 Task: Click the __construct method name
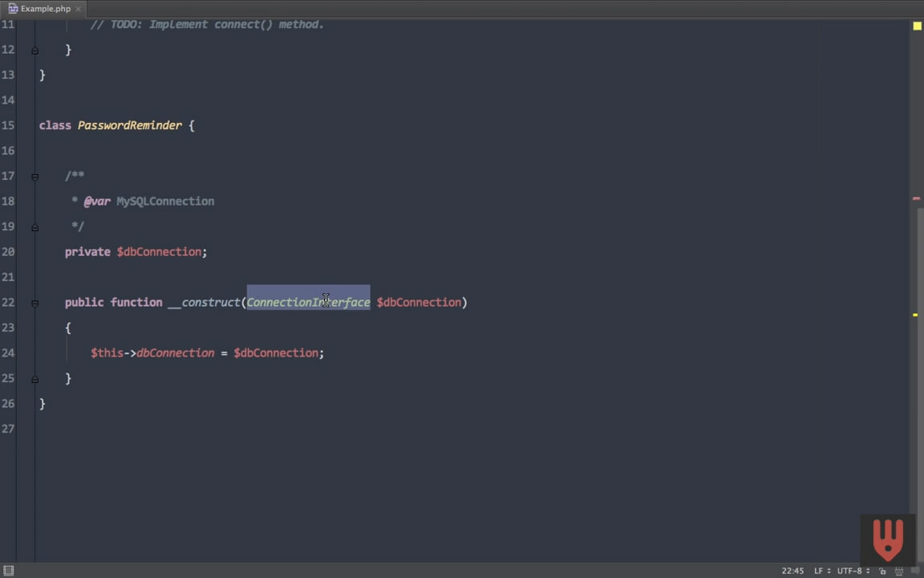tap(204, 302)
